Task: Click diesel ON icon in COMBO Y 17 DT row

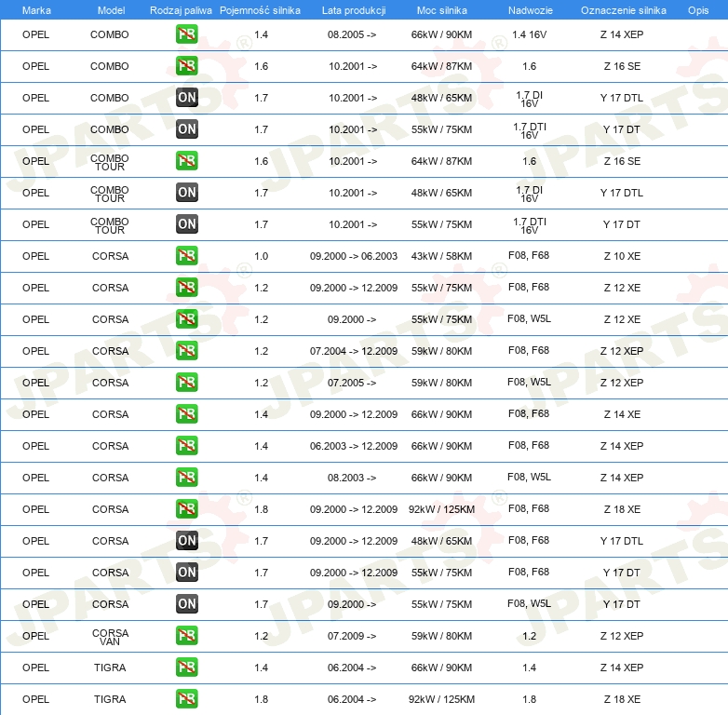Action: pyautogui.click(x=186, y=129)
